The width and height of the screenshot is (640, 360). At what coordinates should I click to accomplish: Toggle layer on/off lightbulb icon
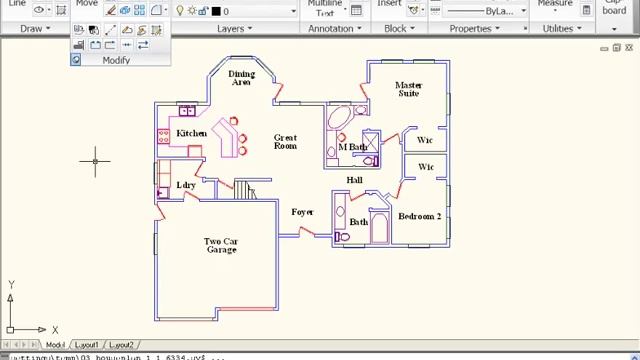[x=180, y=11]
